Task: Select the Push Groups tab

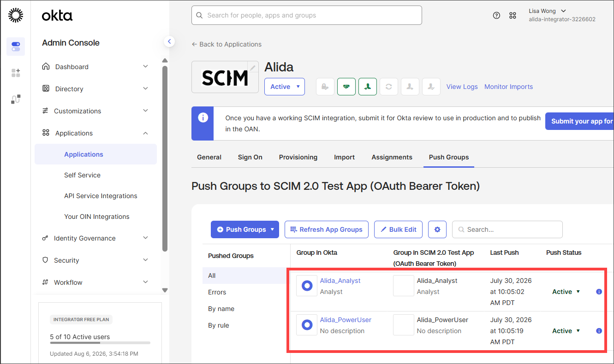Action: (449, 157)
